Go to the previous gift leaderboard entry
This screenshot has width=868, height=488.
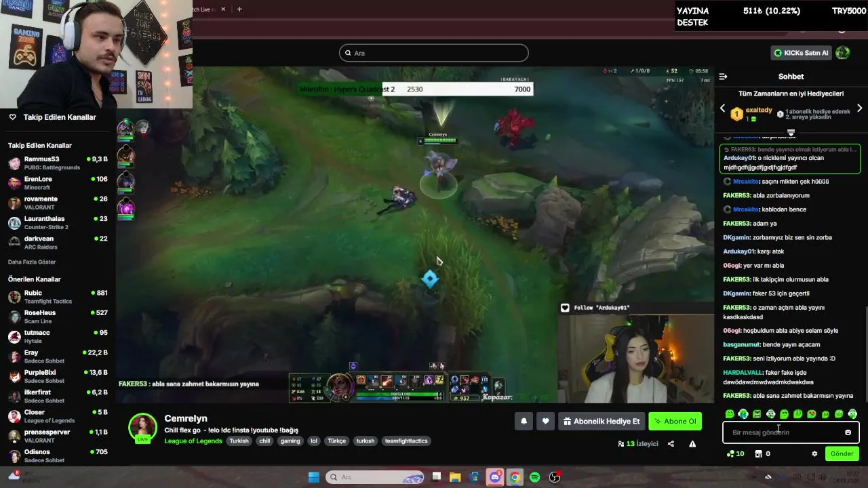coord(722,108)
